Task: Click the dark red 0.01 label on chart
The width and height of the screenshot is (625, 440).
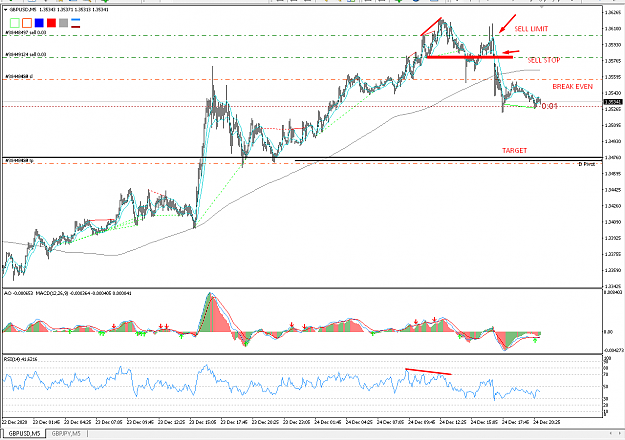Action: pyautogui.click(x=549, y=106)
